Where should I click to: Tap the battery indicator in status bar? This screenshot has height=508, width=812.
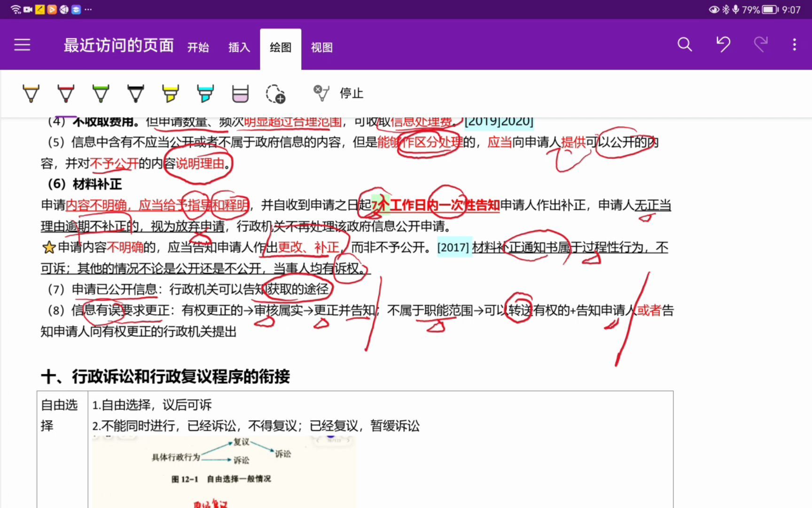click(770, 9)
